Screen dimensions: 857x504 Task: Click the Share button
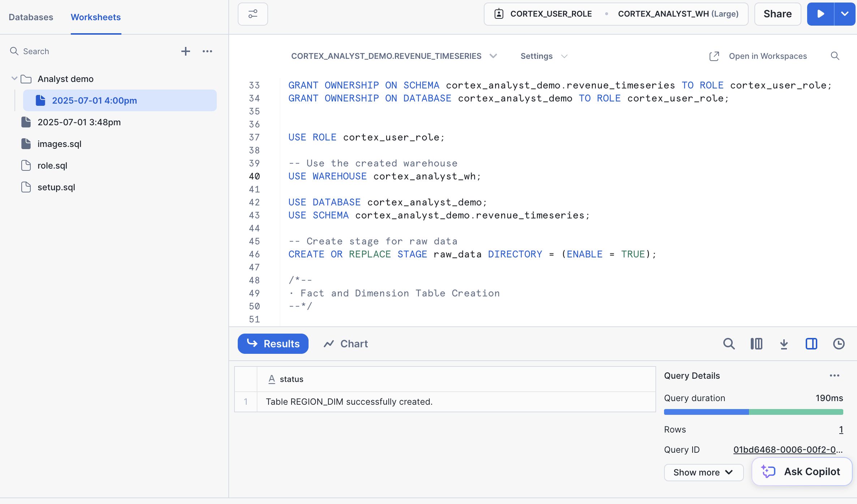pyautogui.click(x=778, y=14)
